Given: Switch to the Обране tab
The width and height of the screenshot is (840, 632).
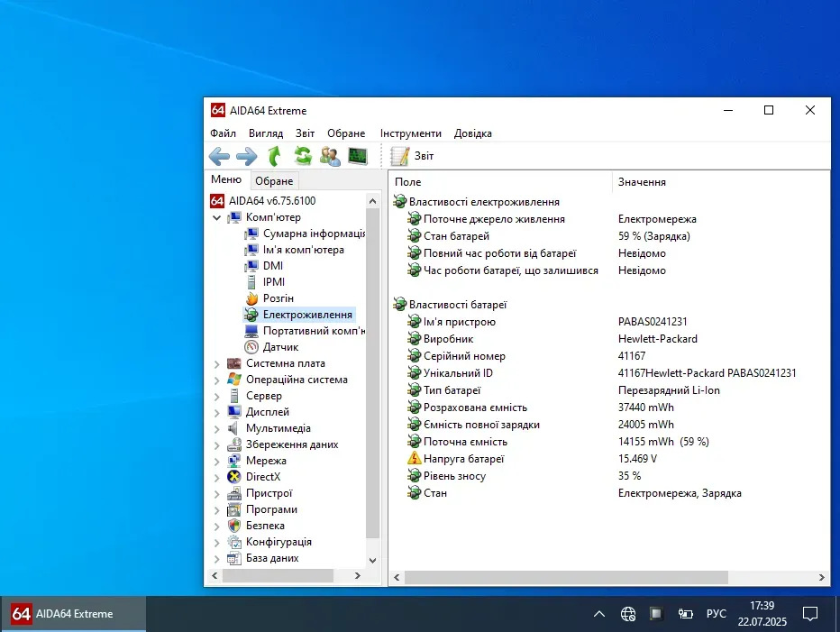Looking at the screenshot, I should tap(274, 181).
